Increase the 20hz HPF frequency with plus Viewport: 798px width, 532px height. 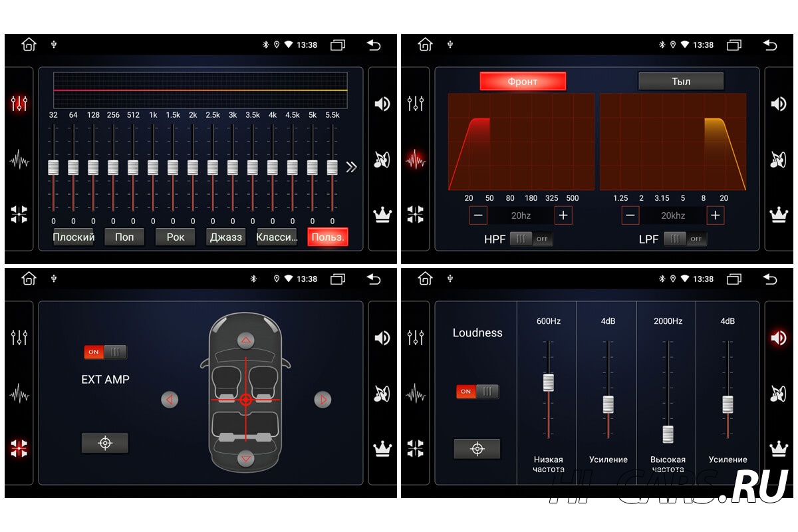click(x=563, y=215)
